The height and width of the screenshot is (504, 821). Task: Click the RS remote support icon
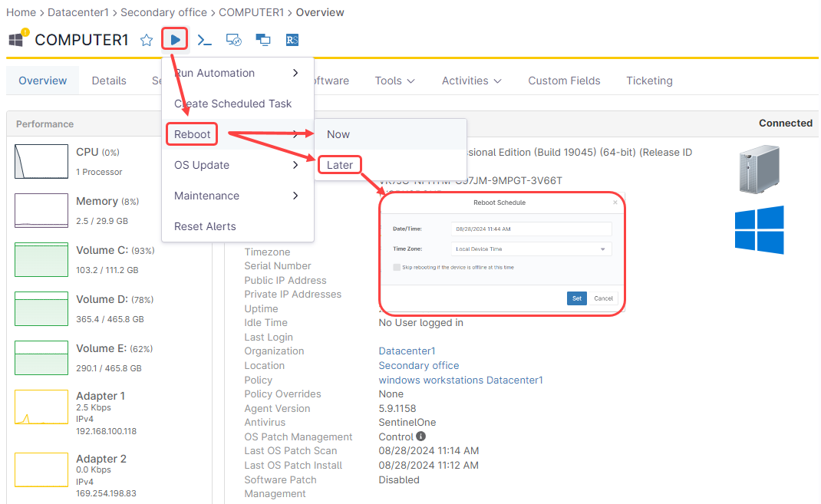click(292, 40)
